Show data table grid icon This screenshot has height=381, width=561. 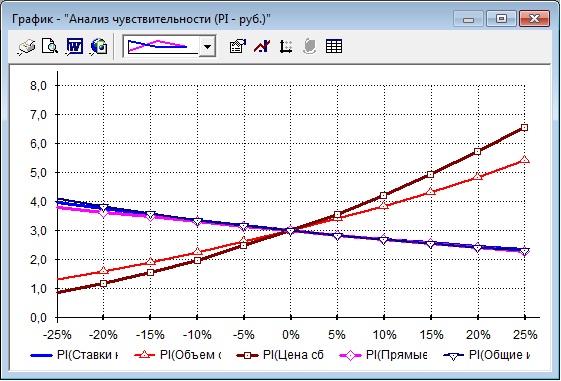click(334, 47)
